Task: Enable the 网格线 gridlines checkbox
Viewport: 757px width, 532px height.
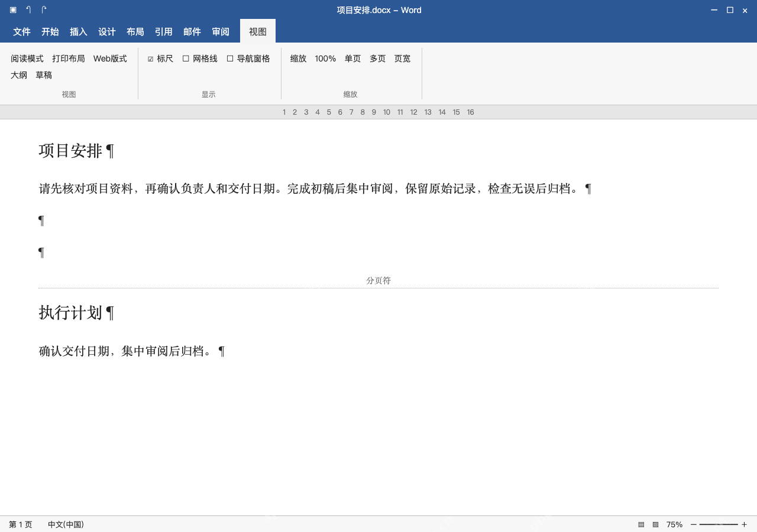Action: 200,59
